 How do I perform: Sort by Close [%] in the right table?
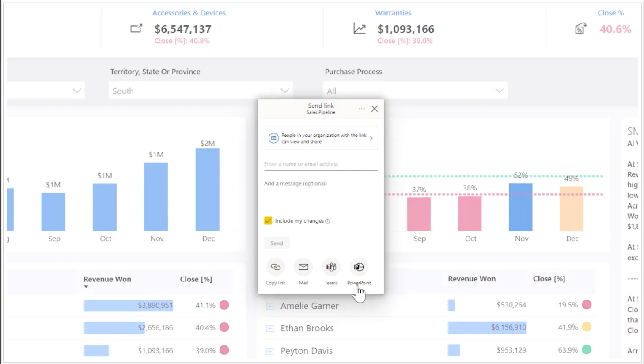pos(549,279)
